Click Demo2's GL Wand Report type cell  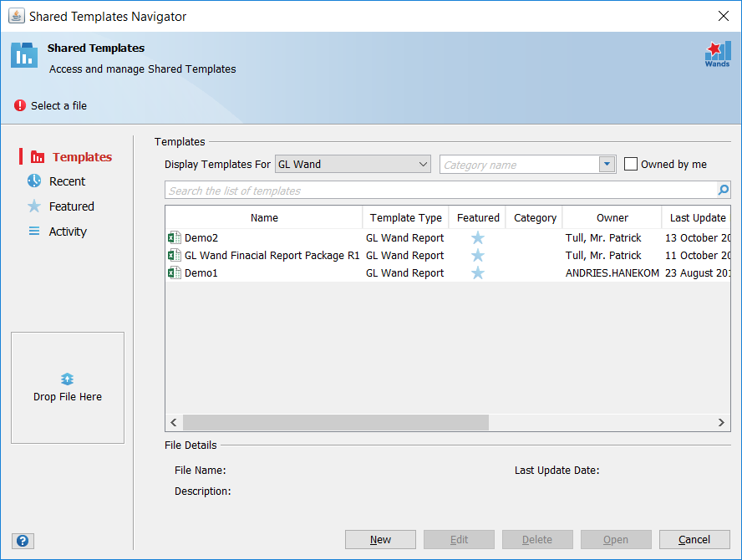pyautogui.click(x=405, y=237)
